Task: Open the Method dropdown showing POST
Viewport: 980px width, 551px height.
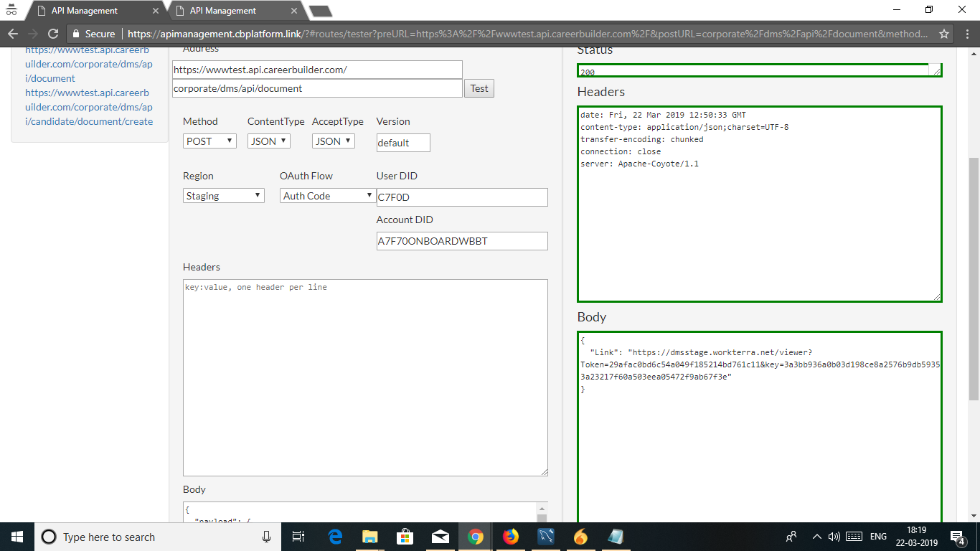Action: point(209,141)
